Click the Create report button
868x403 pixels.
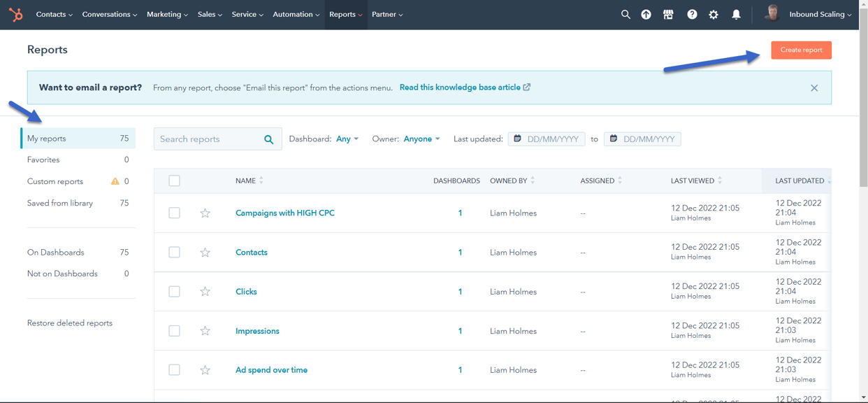point(801,50)
